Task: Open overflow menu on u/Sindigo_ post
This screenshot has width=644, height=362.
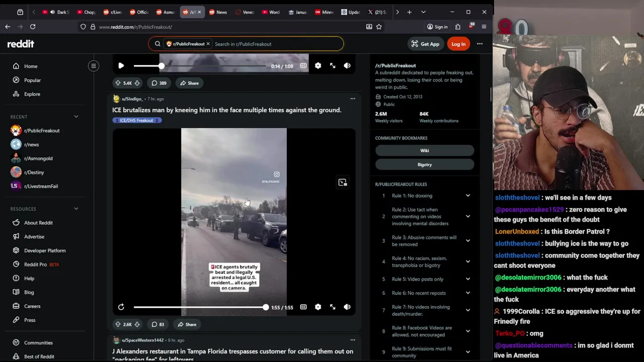Action: [353, 99]
